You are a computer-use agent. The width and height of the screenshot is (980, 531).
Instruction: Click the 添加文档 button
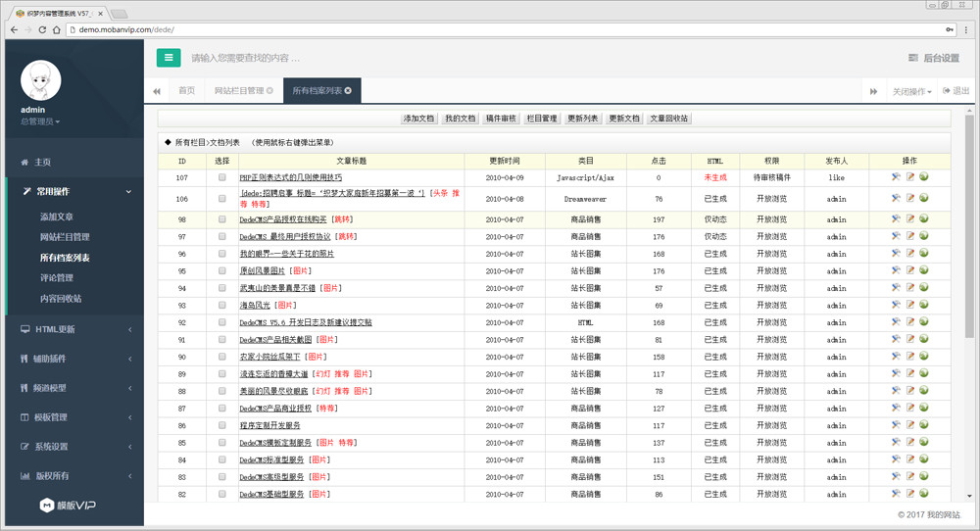(x=418, y=119)
